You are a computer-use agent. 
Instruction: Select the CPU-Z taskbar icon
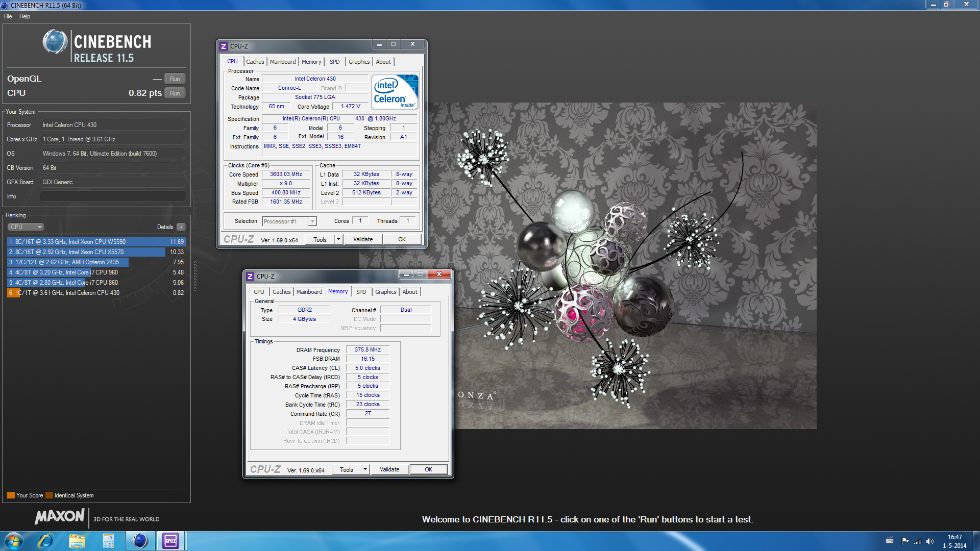(x=170, y=541)
